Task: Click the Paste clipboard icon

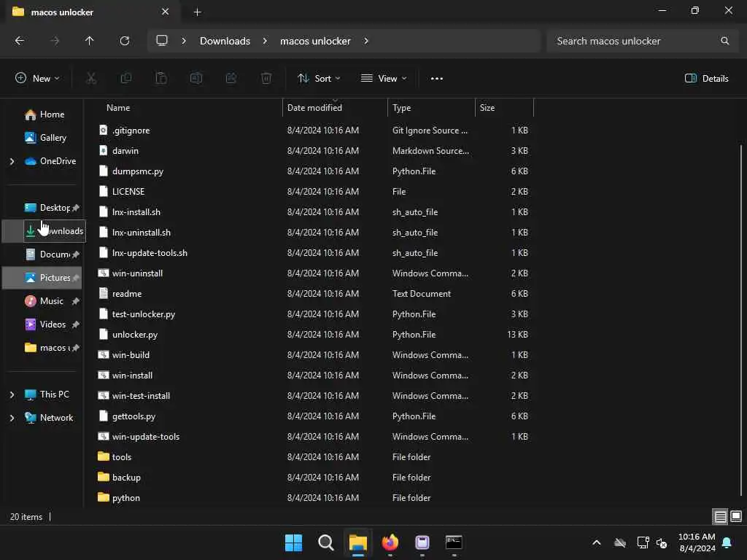Action: tap(161, 79)
